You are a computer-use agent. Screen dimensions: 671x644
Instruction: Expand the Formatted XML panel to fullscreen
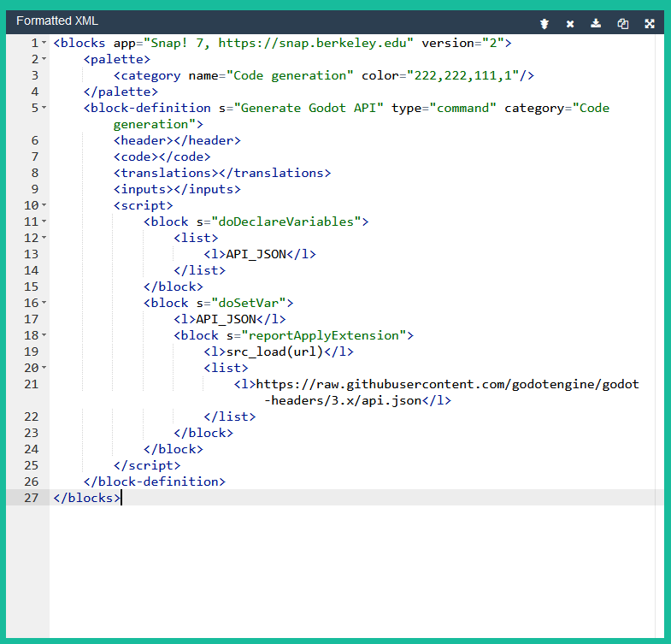pos(650,24)
